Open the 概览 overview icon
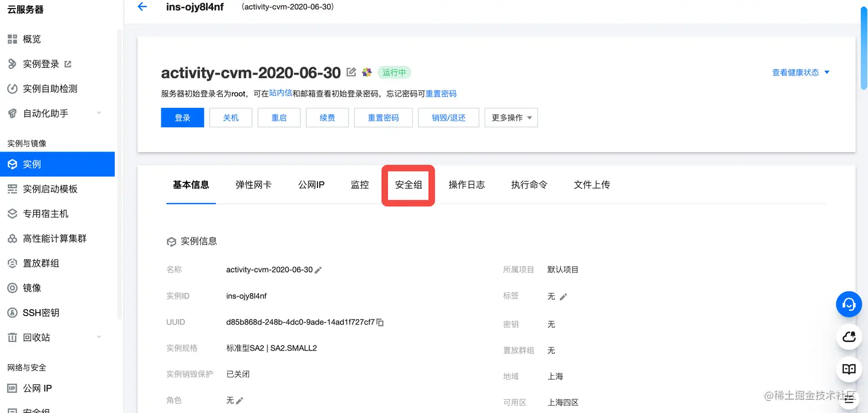The height and width of the screenshot is (413, 868). tap(12, 39)
